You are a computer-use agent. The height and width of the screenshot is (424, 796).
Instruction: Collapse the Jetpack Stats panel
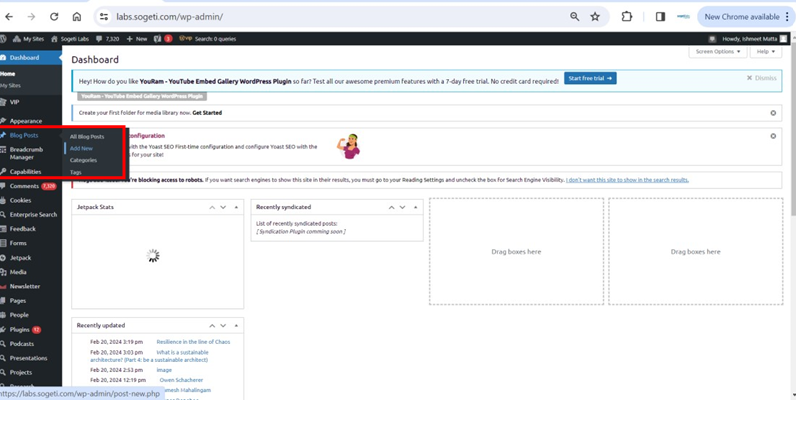(236, 207)
